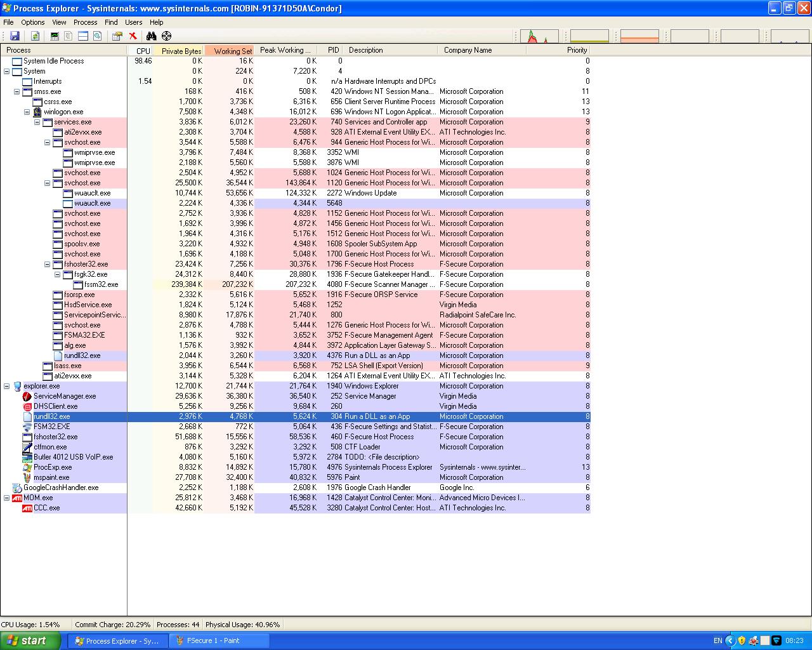This screenshot has width=812, height=650.
Task: Switch to FSecure 1 - Paint taskbar button
Action: (x=219, y=640)
